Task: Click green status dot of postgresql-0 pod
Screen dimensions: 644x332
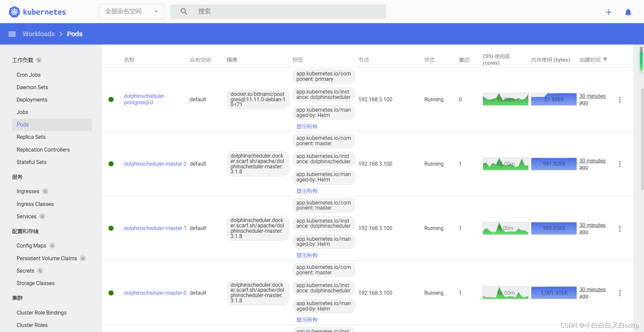Action: [x=111, y=99]
